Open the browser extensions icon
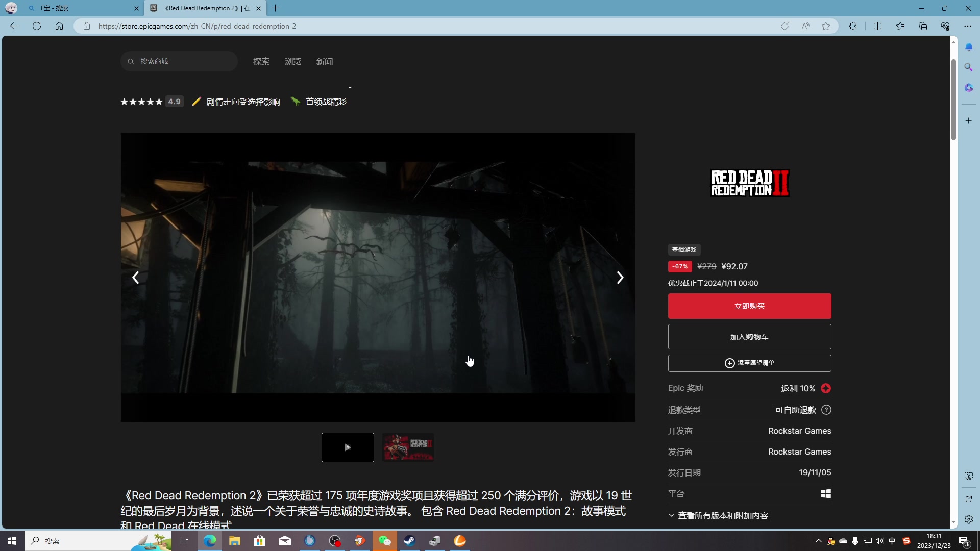Screen dimensions: 980x551 coord(853,26)
